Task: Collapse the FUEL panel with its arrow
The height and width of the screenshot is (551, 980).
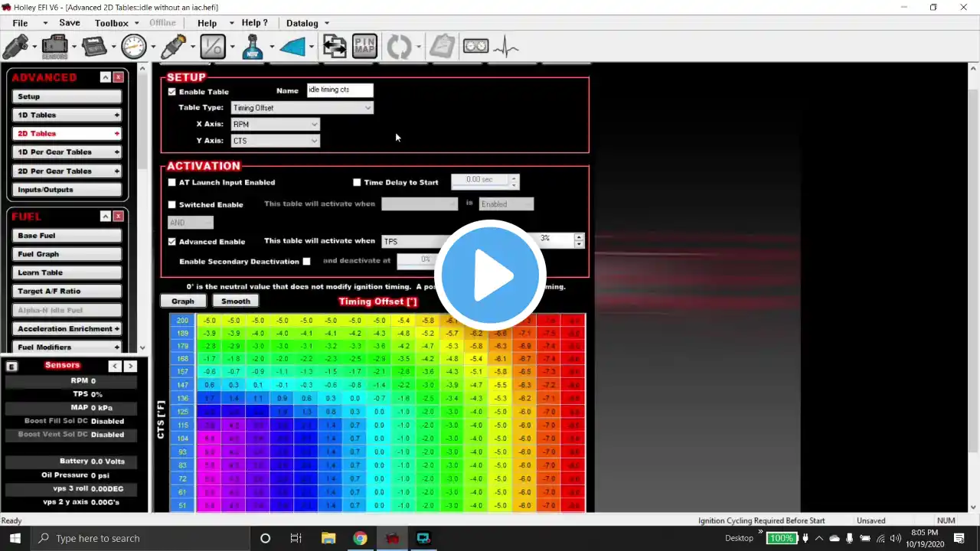Action: tap(105, 217)
